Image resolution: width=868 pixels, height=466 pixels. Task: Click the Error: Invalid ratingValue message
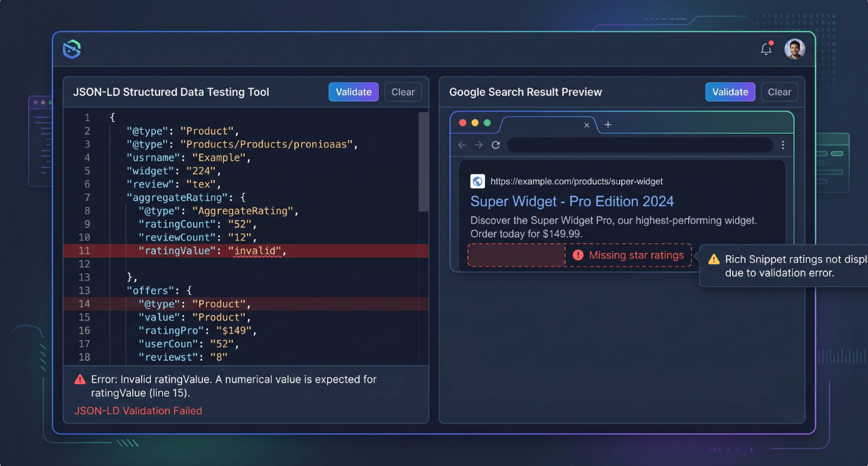pos(234,386)
